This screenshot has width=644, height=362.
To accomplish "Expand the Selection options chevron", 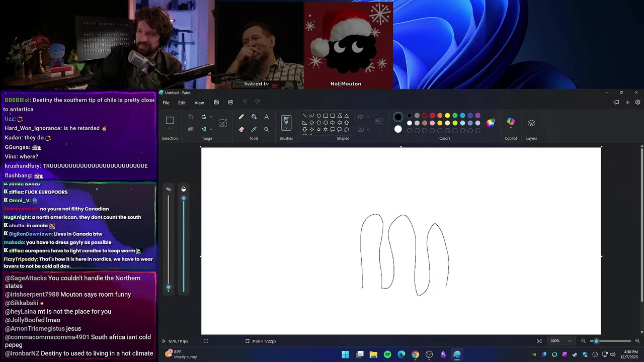I will [170, 129].
